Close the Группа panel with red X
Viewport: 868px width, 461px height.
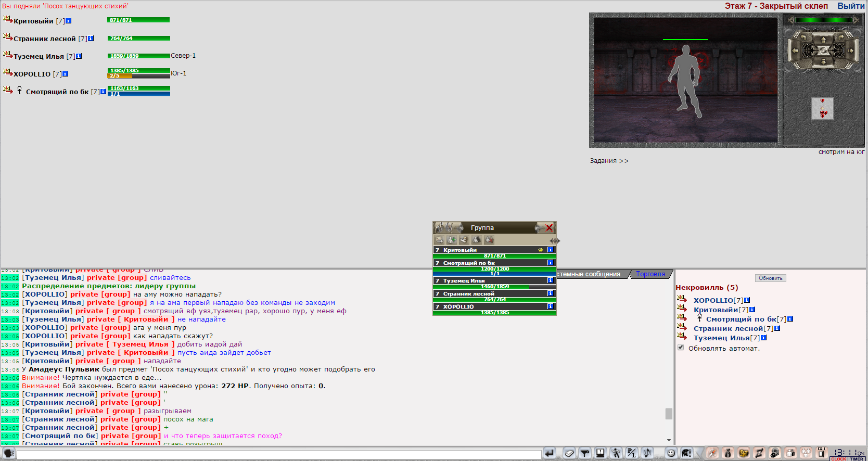point(549,228)
